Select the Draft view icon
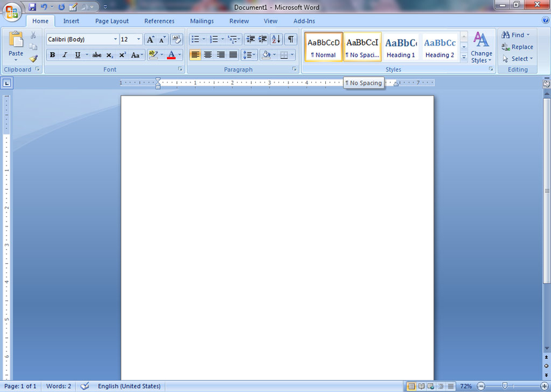 (449, 386)
